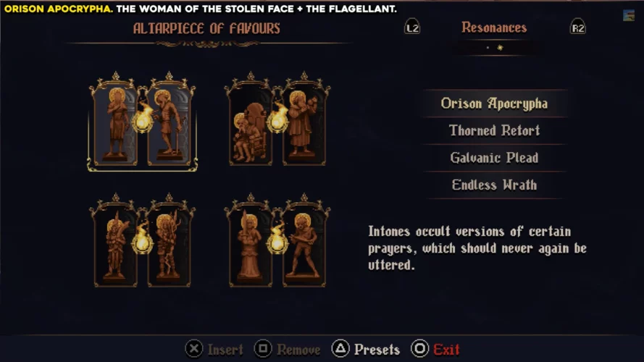Open the Resonances tab heading
Viewport: 644px width, 362px height.
click(494, 28)
